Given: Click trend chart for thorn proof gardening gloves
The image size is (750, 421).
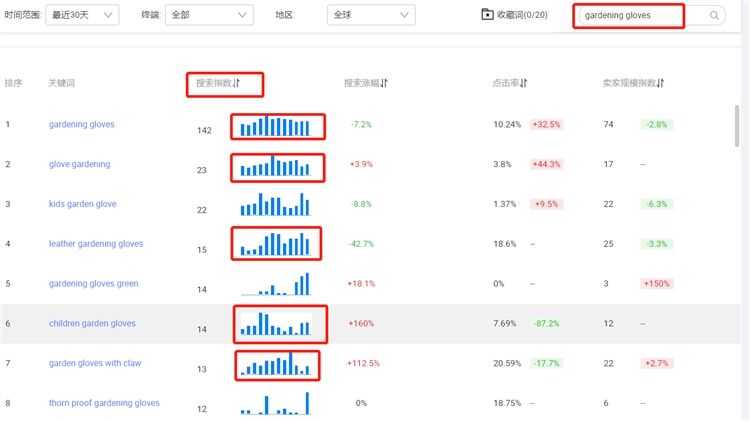Looking at the screenshot, I should click(x=276, y=403).
